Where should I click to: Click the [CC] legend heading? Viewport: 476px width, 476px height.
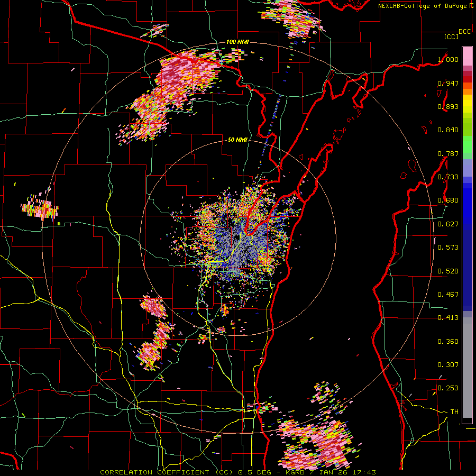[x=451, y=36]
